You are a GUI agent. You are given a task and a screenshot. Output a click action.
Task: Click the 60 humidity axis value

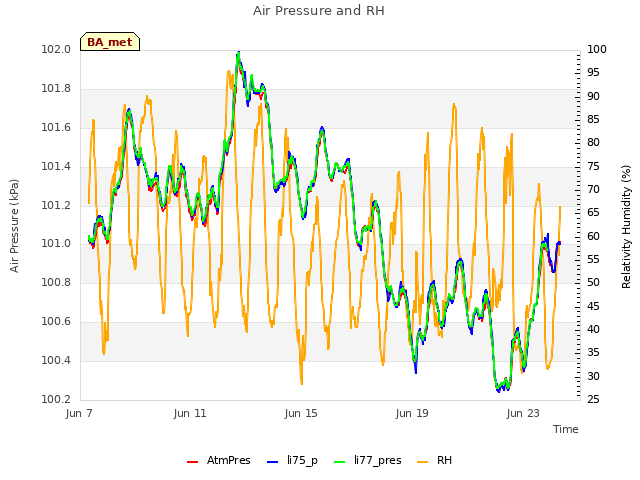point(593,236)
